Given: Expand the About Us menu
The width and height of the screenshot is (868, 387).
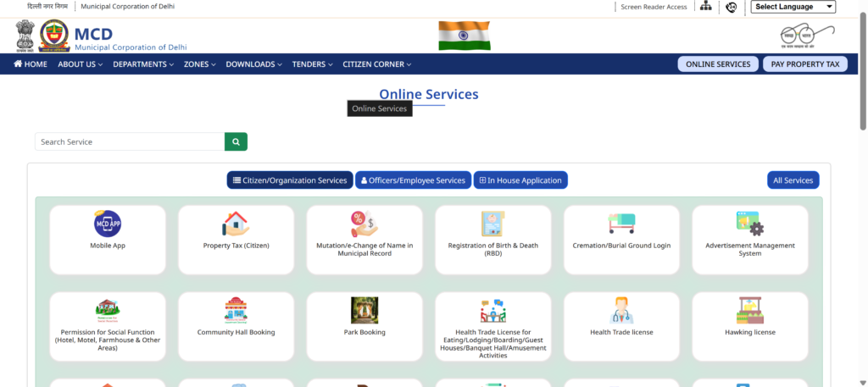Looking at the screenshot, I should click(x=81, y=64).
